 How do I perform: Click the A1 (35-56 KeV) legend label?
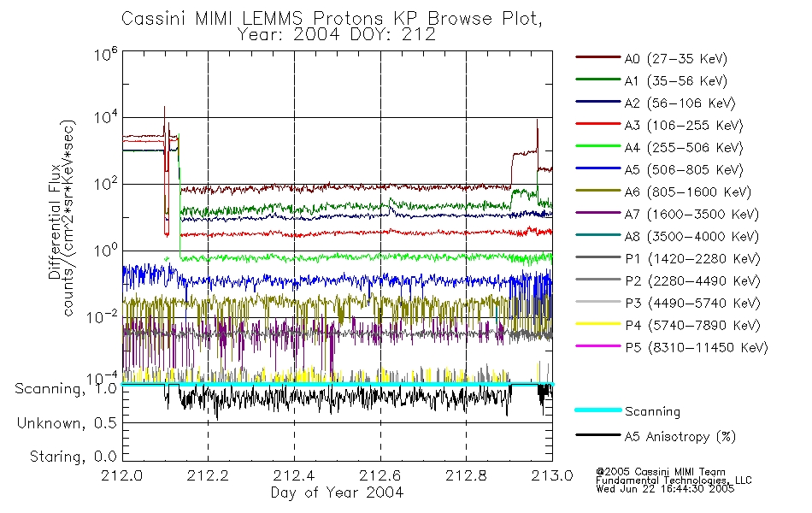[x=676, y=81]
